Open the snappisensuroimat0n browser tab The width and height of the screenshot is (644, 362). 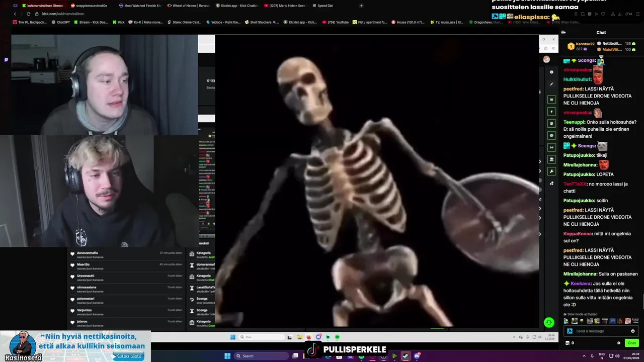tap(91, 6)
